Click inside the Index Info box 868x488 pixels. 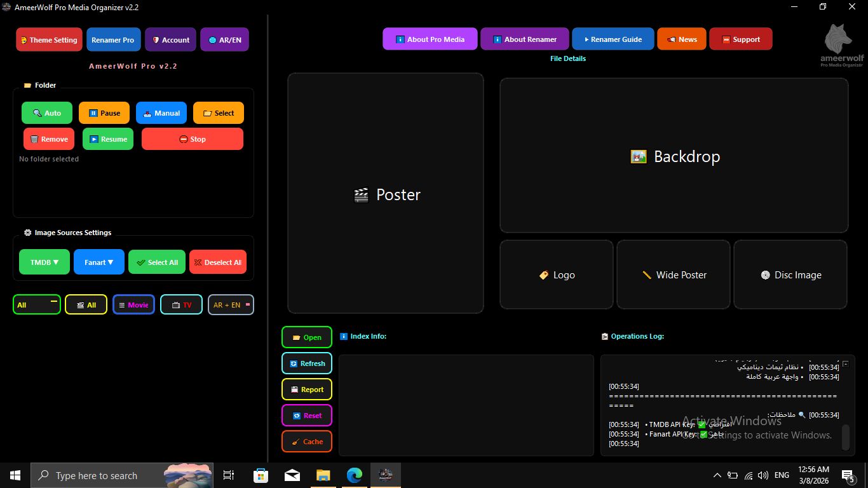coord(466,405)
